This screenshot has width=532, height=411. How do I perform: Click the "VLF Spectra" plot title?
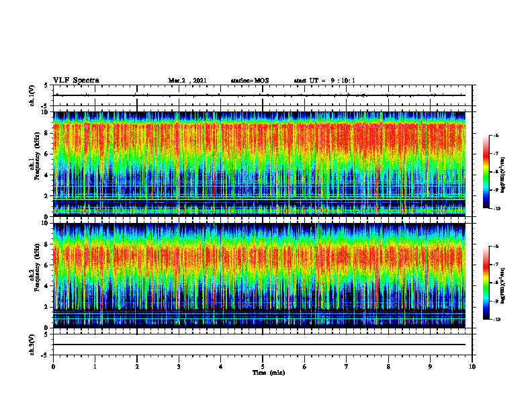point(76,81)
